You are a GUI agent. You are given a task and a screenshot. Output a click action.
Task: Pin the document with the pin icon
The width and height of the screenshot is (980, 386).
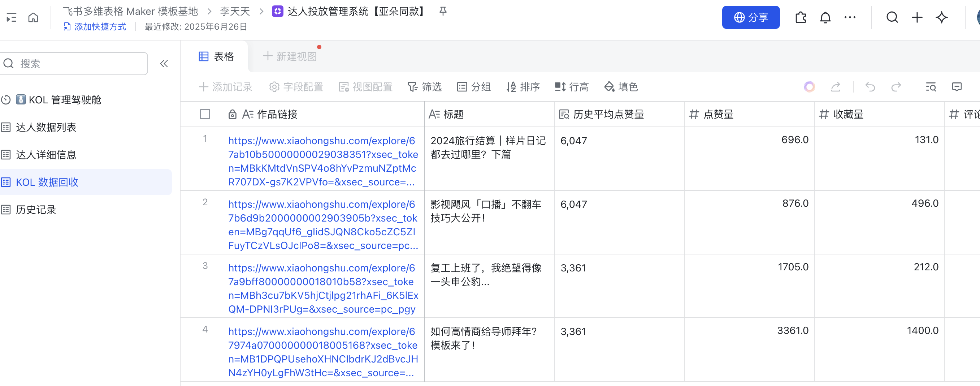(443, 12)
